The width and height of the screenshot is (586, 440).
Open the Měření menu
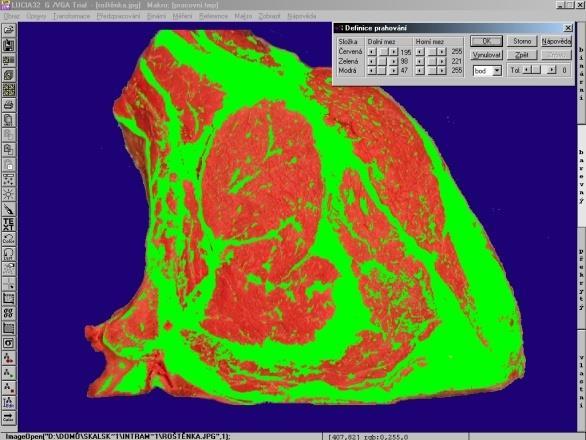[182, 16]
